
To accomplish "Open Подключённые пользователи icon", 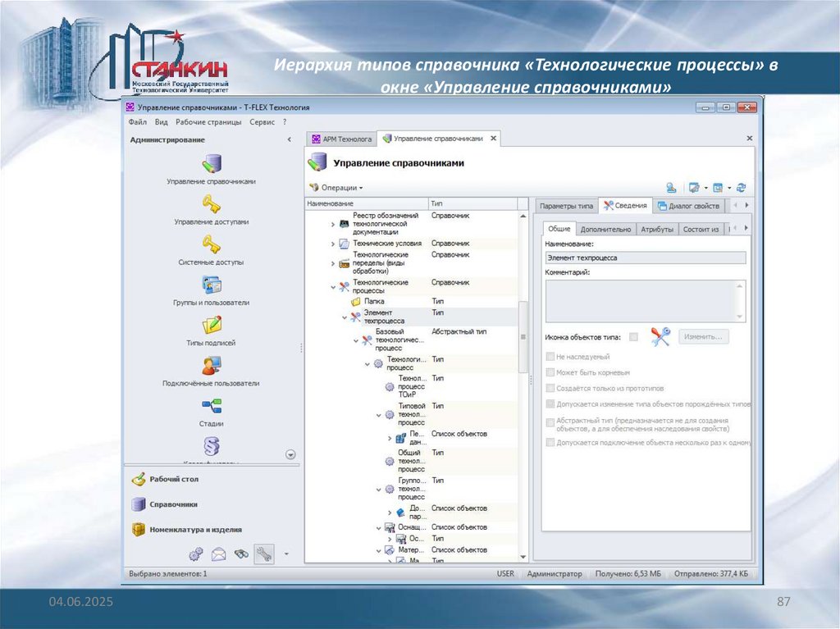I will point(211,366).
